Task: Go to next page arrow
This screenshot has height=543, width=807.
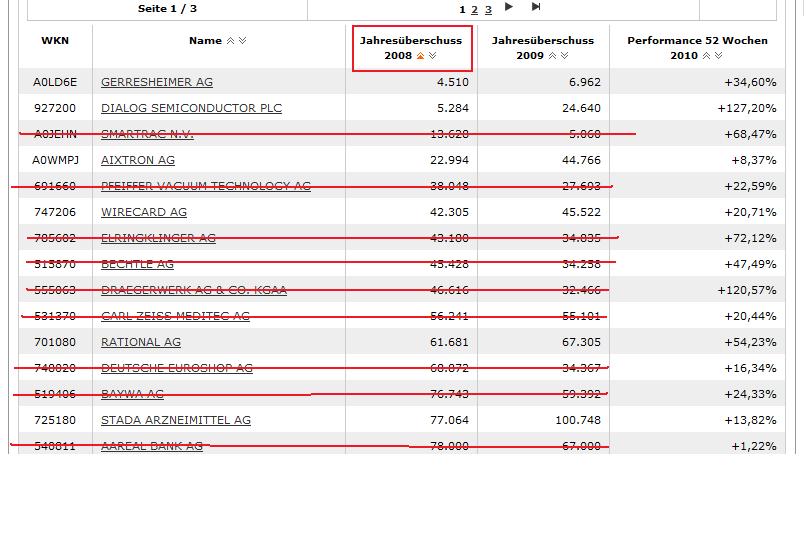Action: coord(509,7)
